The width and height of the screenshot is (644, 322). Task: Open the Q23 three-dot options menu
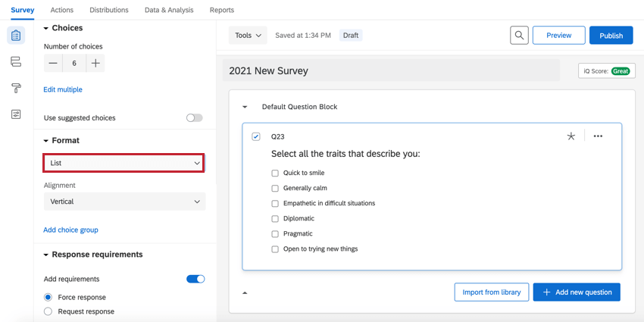tap(598, 136)
